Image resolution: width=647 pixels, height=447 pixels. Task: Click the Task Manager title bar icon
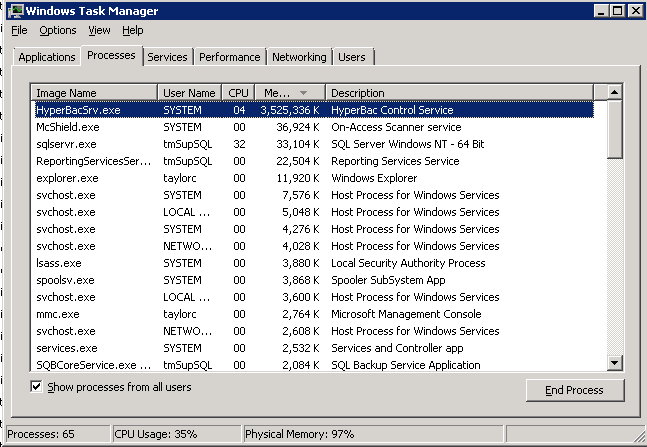click(x=16, y=11)
